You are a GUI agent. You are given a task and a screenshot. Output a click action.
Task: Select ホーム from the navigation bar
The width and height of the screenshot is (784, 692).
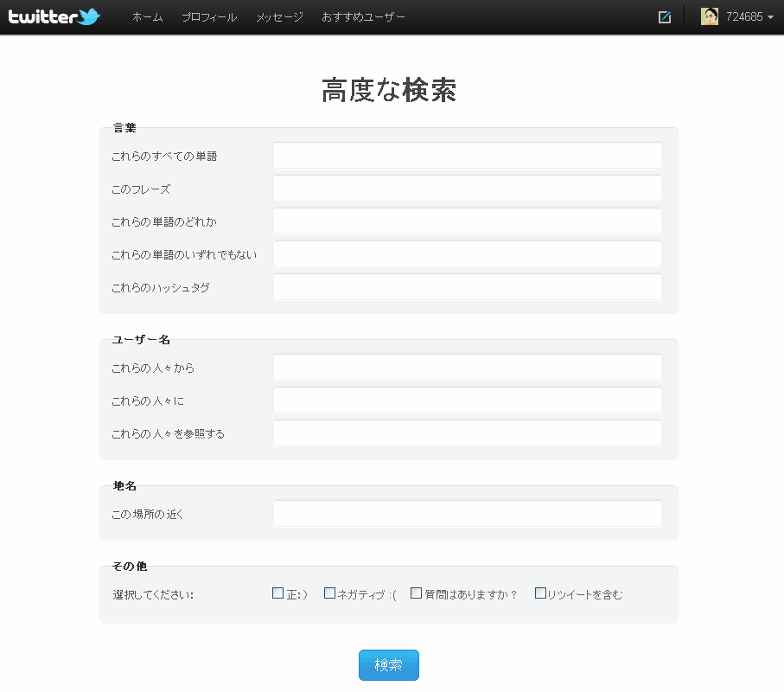coord(147,16)
